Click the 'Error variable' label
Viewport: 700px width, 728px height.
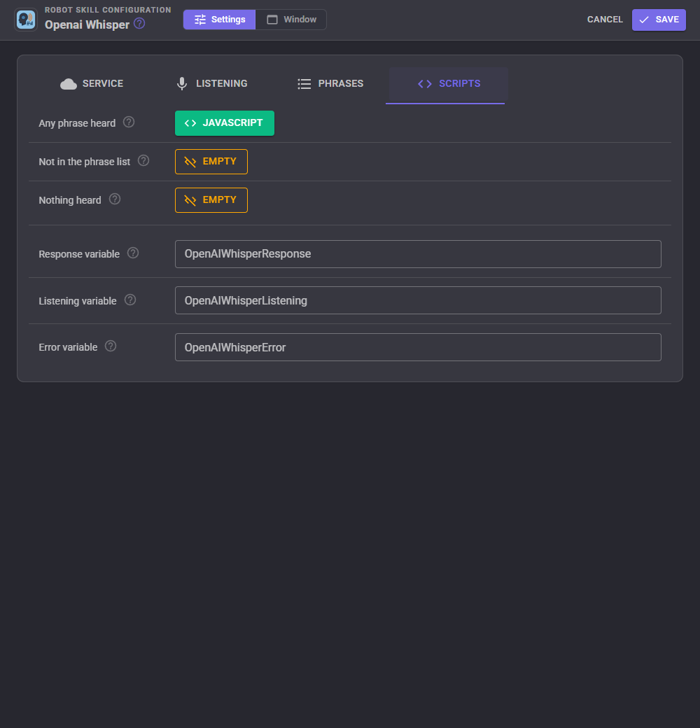pyautogui.click(x=68, y=347)
